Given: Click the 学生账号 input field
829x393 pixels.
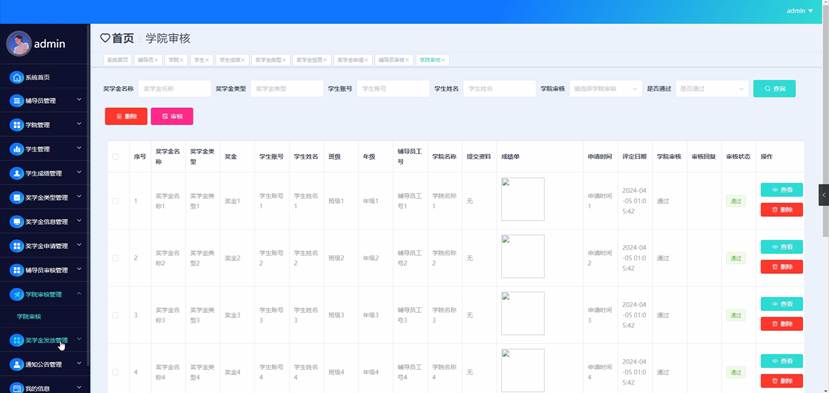Looking at the screenshot, I should 393,89.
